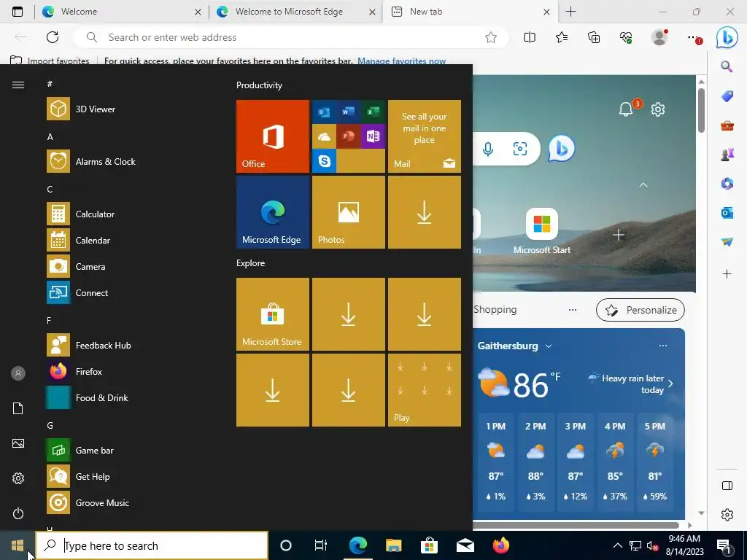
Task: Open Microsoft Store on the taskbar
Action: (x=429, y=545)
